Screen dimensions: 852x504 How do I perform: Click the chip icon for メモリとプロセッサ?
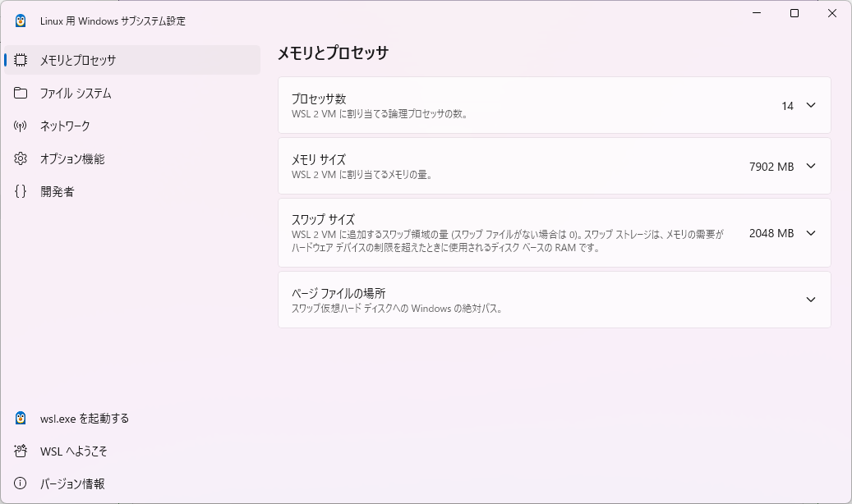21,60
